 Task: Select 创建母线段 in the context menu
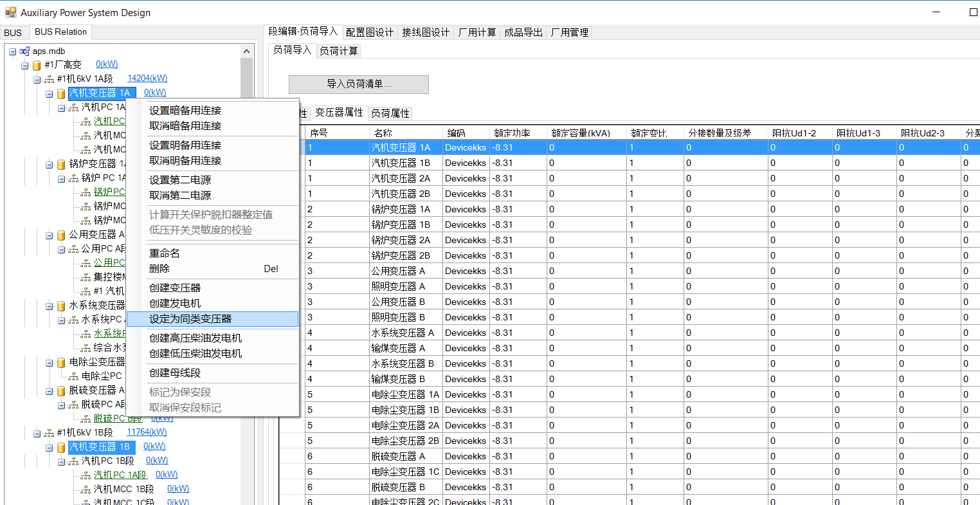(x=175, y=373)
